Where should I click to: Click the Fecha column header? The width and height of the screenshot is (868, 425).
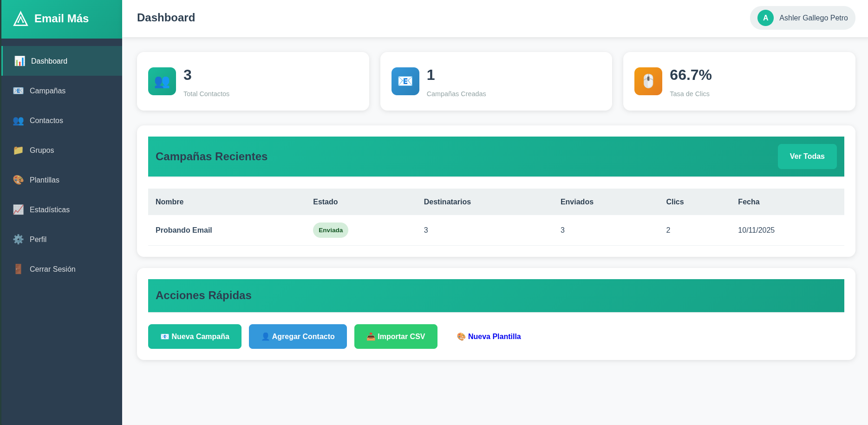tap(749, 202)
